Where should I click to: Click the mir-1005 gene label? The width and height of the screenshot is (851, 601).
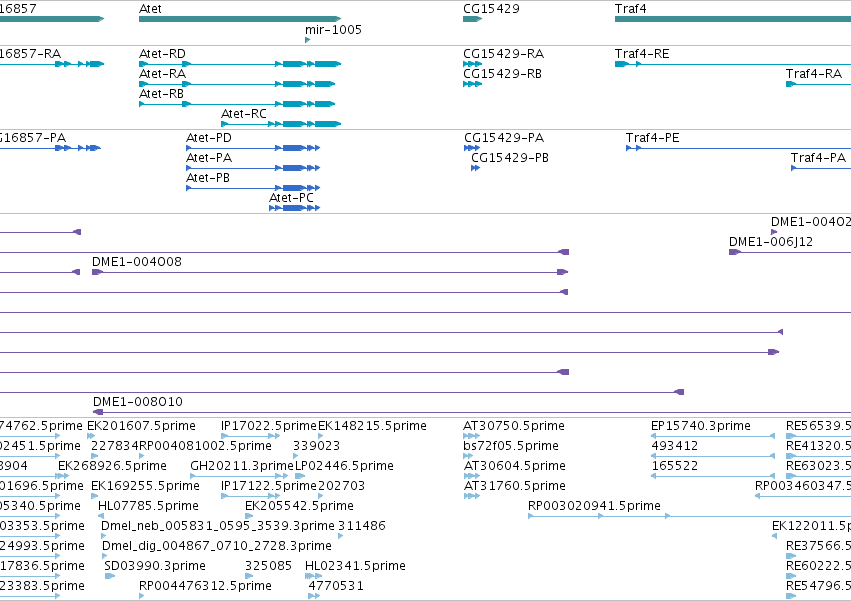[x=333, y=29]
